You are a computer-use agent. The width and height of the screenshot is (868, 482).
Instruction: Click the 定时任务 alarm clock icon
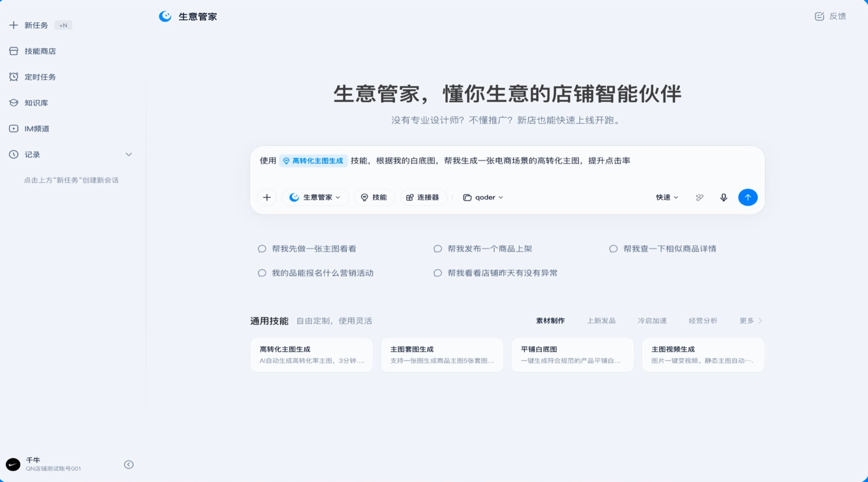click(x=14, y=77)
